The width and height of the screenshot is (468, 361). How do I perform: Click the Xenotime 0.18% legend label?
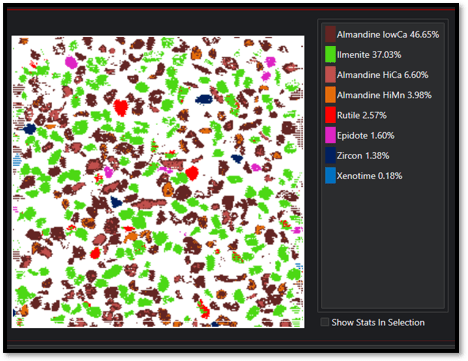tap(369, 176)
